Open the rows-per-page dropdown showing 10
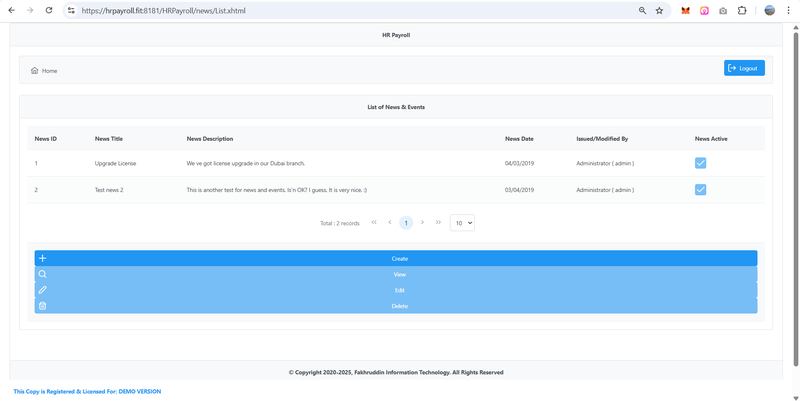This screenshot has width=800, height=401. point(462,223)
